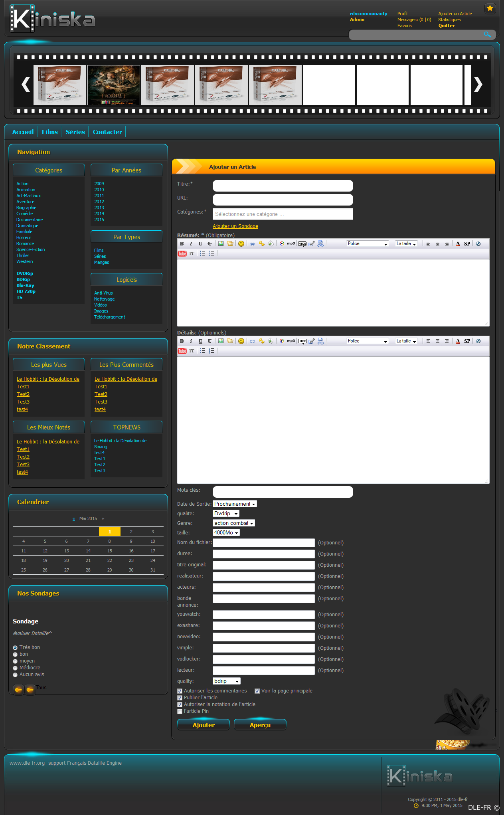This screenshot has width=504, height=815.
Task: Toggle Publier l'article checkbox
Action: pyautogui.click(x=180, y=698)
